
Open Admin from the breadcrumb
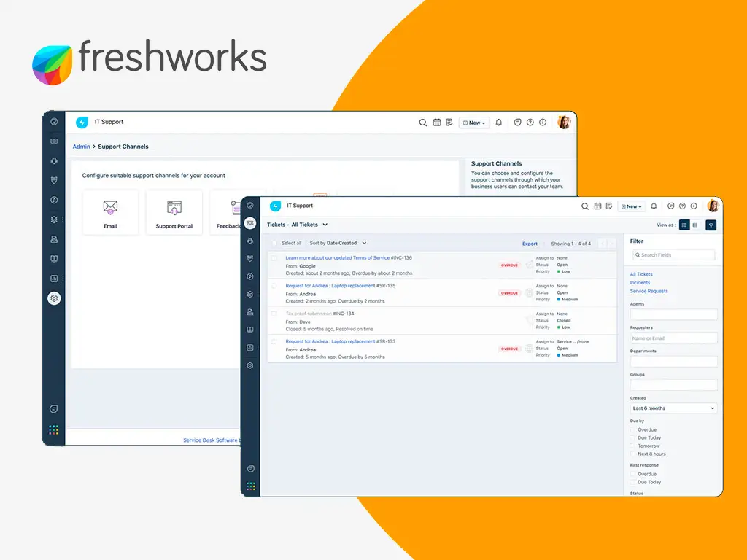click(81, 147)
